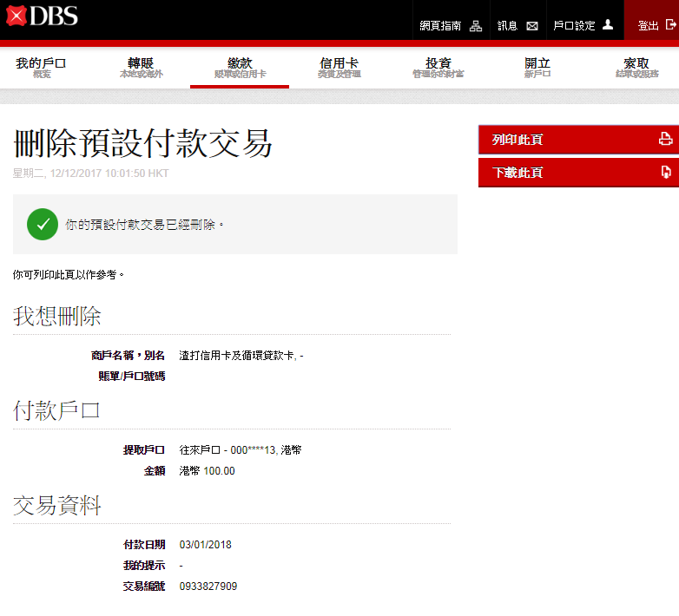The width and height of the screenshot is (679, 616).
Task: Click the user profile icon for 戶口設定
Action: point(608,25)
